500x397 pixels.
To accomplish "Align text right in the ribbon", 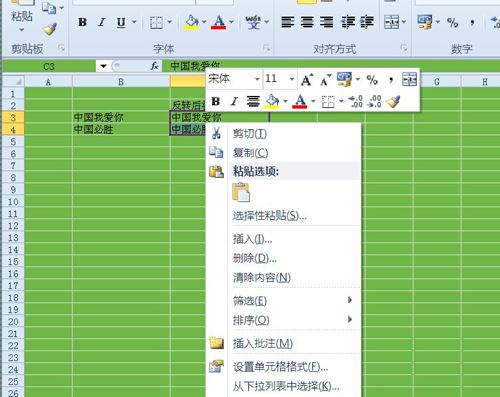I will point(326,22).
